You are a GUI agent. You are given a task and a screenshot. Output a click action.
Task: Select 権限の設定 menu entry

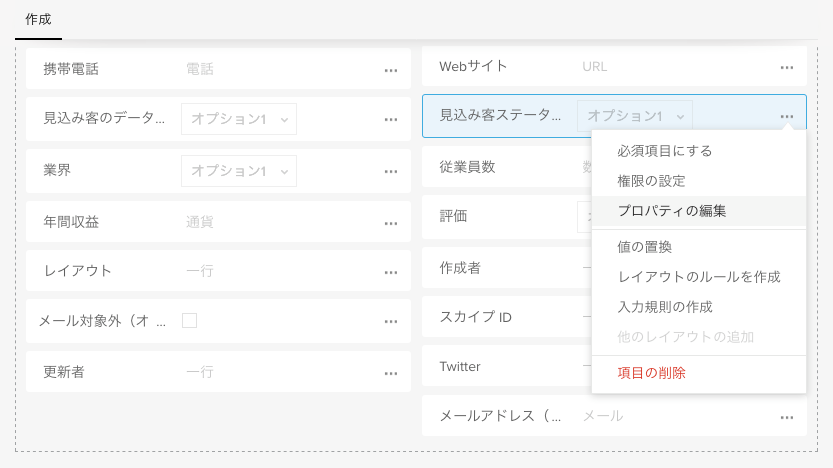click(x=651, y=181)
